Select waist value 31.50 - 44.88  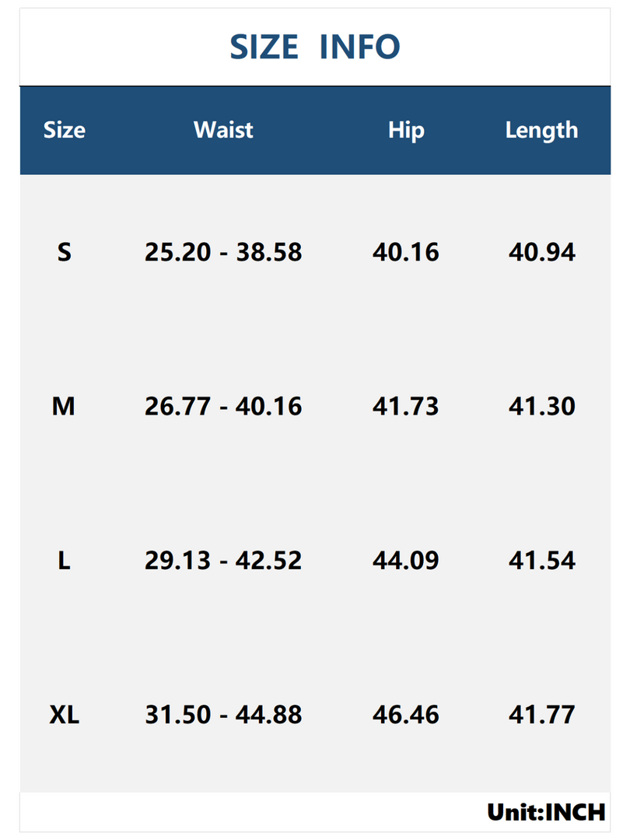tap(223, 715)
